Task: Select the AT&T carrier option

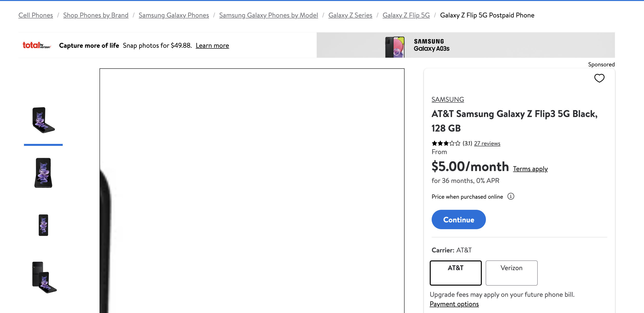Action: point(455,273)
